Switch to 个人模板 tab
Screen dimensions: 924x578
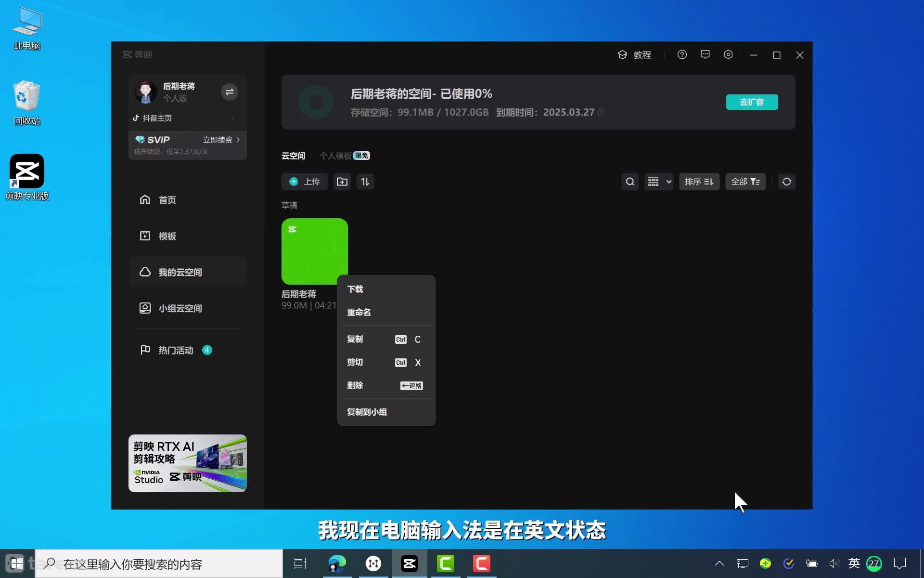tap(335, 156)
